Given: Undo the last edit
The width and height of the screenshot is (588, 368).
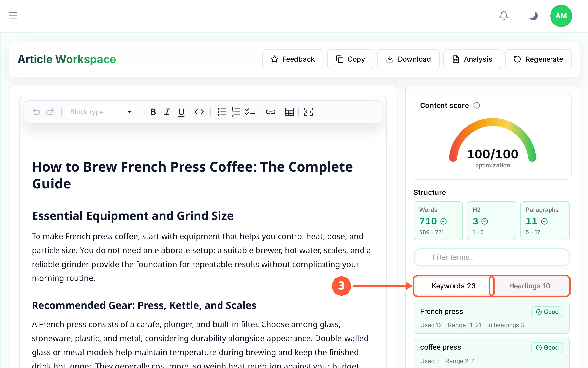Looking at the screenshot, I should pos(37,112).
